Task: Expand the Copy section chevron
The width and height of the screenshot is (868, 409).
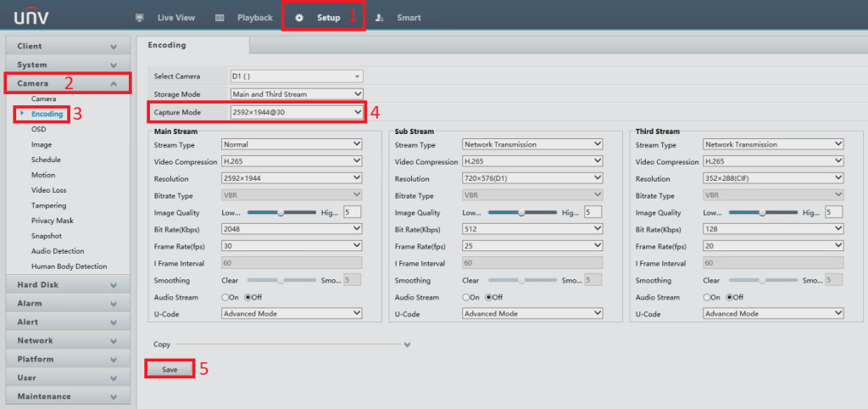Action: tap(408, 345)
